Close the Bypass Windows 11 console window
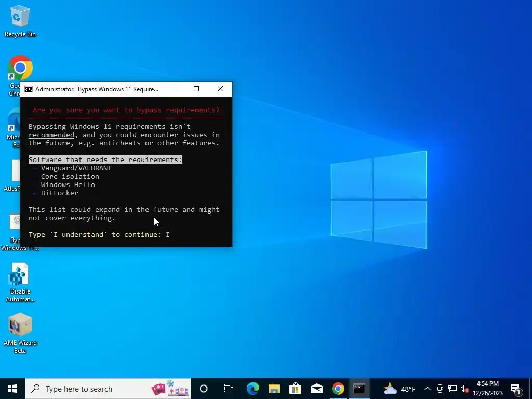 tap(220, 89)
